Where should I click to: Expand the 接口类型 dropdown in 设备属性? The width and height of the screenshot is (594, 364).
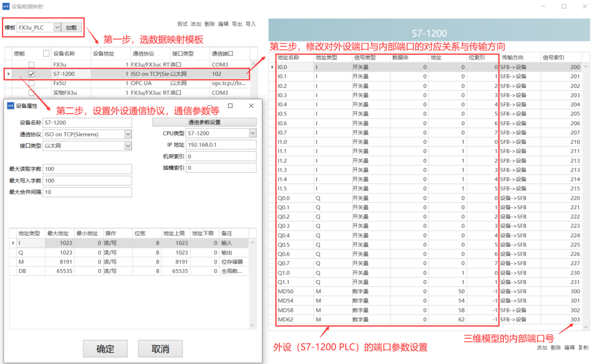coord(128,146)
